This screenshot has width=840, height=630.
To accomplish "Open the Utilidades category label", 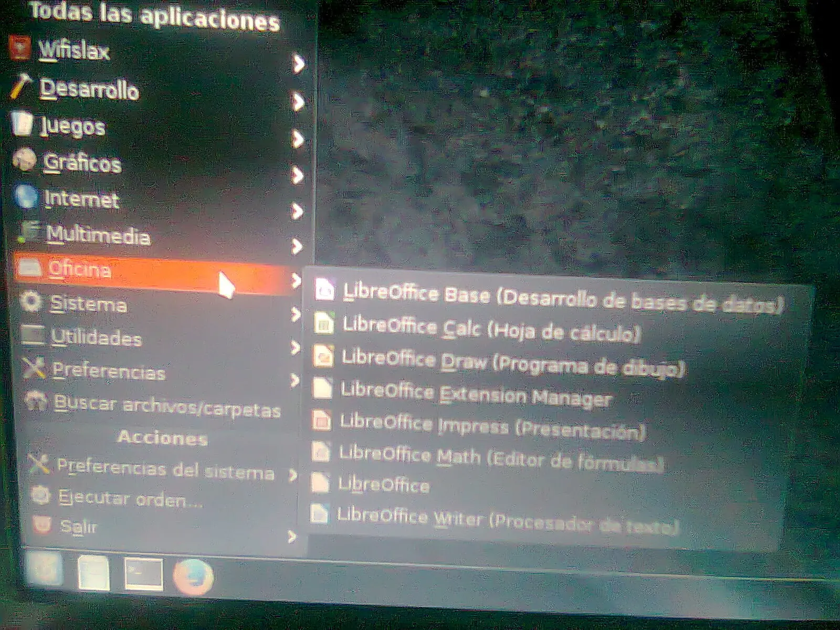I will coord(97,338).
